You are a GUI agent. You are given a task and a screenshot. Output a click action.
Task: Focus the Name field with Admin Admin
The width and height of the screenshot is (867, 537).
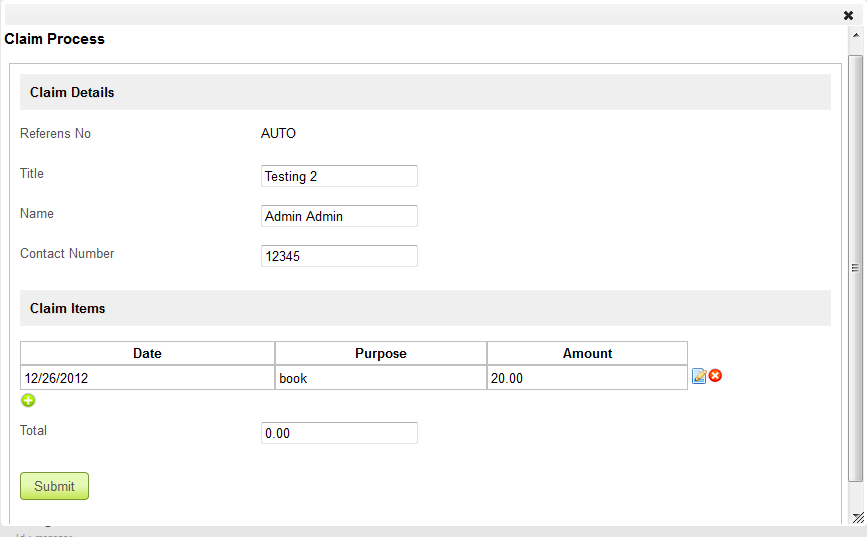(339, 216)
